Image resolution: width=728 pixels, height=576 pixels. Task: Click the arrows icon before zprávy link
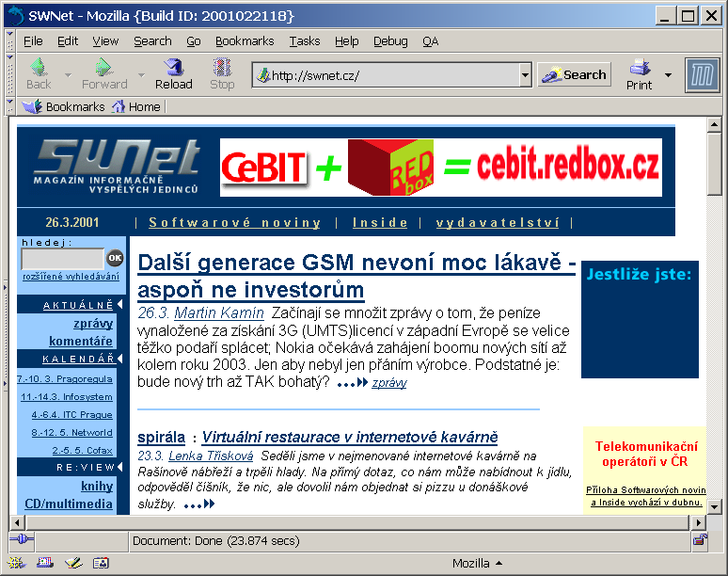coord(353,383)
